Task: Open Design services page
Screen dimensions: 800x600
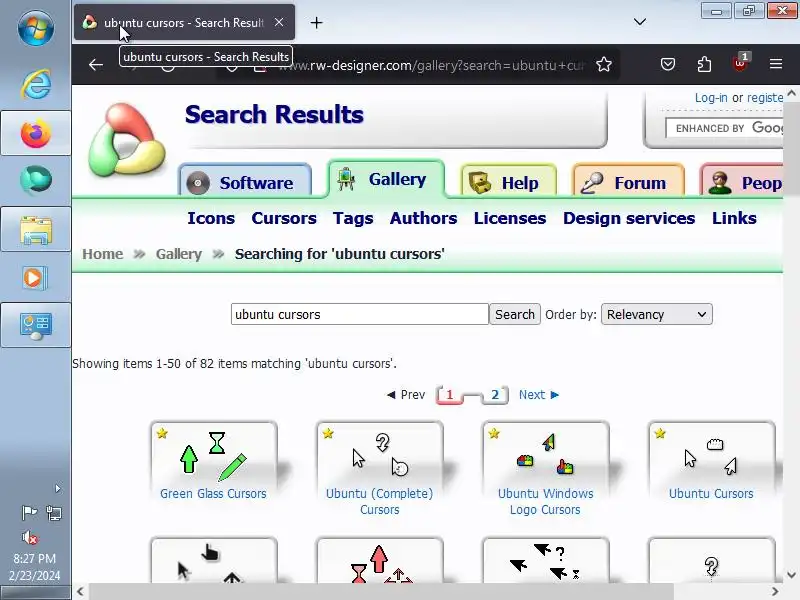Action: point(629,218)
